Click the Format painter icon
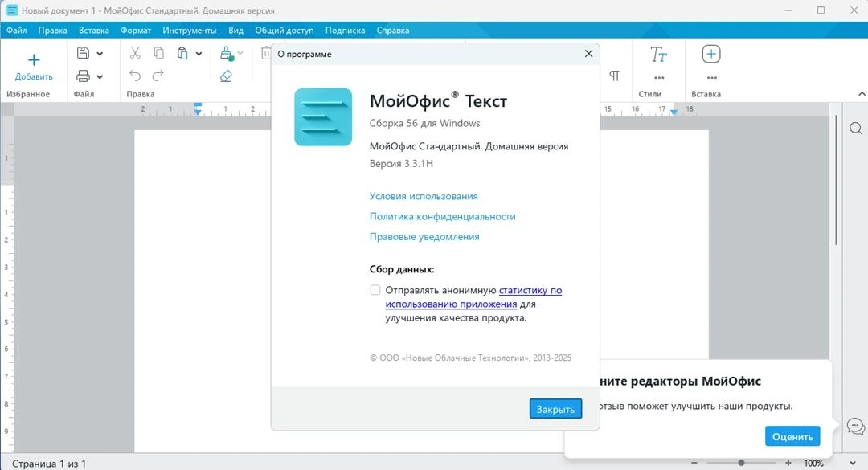Viewport: 868px width, 470px height. pyautogui.click(x=227, y=53)
